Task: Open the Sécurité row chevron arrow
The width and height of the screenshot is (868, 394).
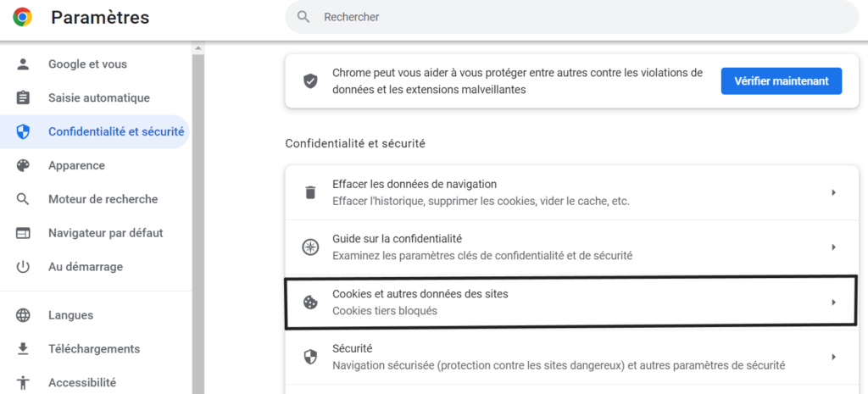Action: coord(833,357)
